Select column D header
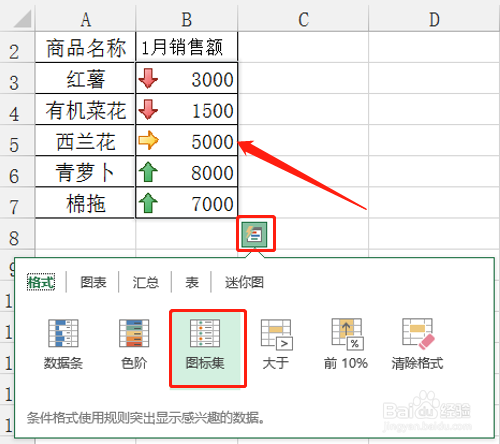The height and width of the screenshot is (444, 500). tap(434, 19)
